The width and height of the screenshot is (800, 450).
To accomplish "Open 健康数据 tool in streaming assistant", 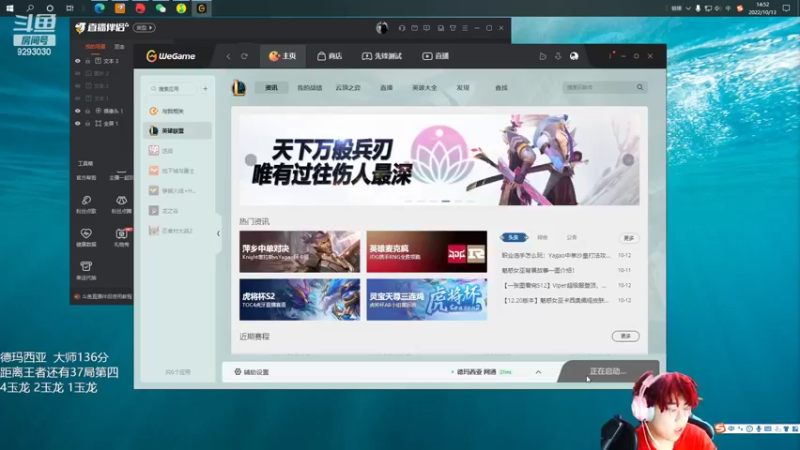I will (86, 238).
